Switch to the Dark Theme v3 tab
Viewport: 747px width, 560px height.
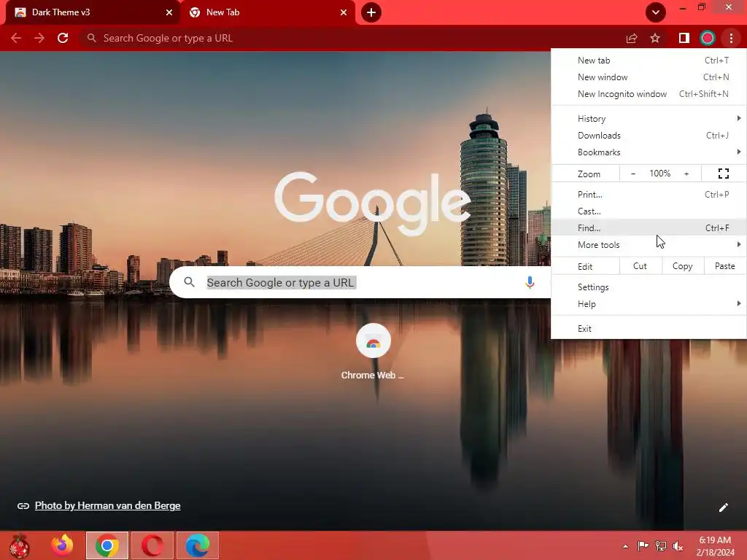93,12
